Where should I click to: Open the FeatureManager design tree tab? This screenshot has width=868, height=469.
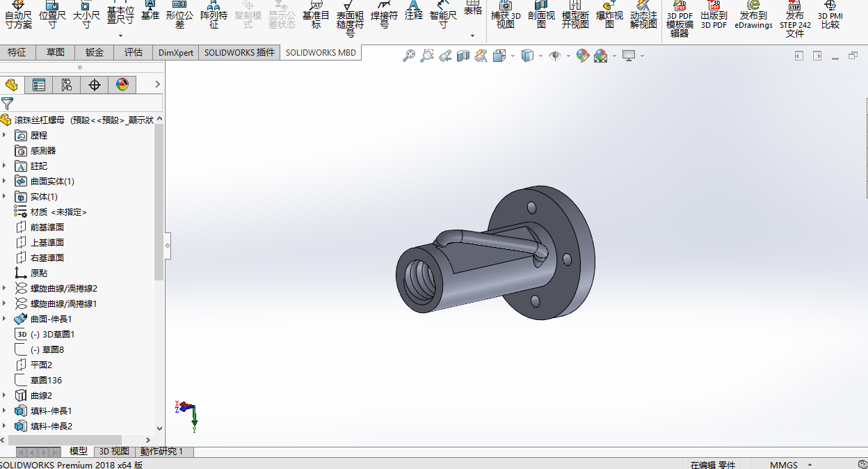(12, 85)
